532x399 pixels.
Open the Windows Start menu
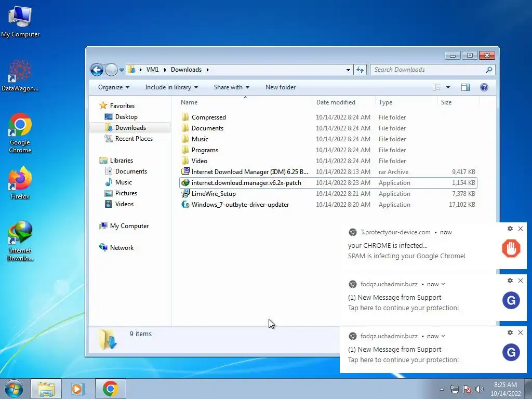click(x=14, y=389)
